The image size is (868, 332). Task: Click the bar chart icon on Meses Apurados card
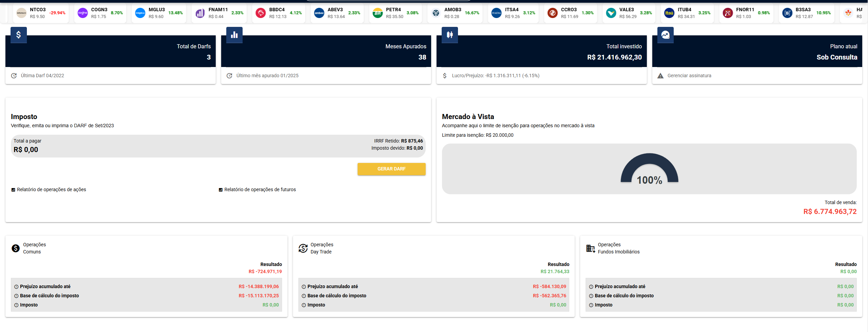pyautogui.click(x=234, y=35)
